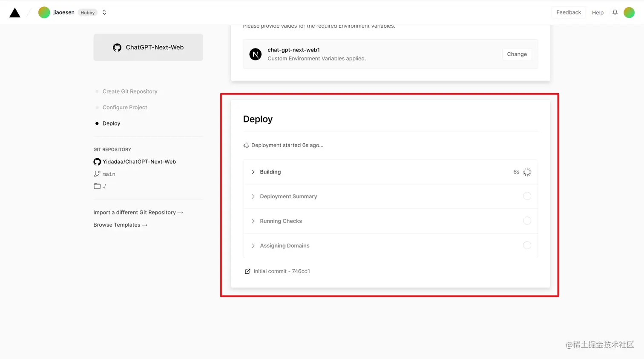The width and height of the screenshot is (644, 359).
Task: Click the Assigning Domains status circle
Action: click(x=527, y=245)
